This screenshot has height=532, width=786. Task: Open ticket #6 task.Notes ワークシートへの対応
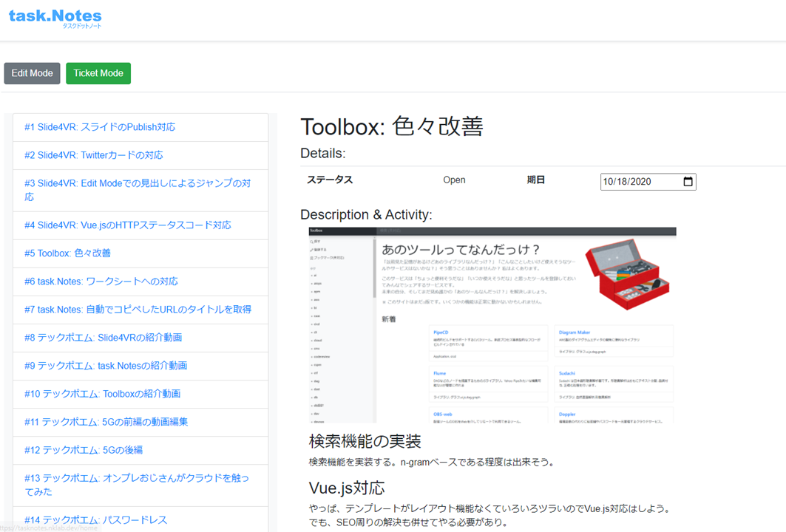[x=140, y=282]
